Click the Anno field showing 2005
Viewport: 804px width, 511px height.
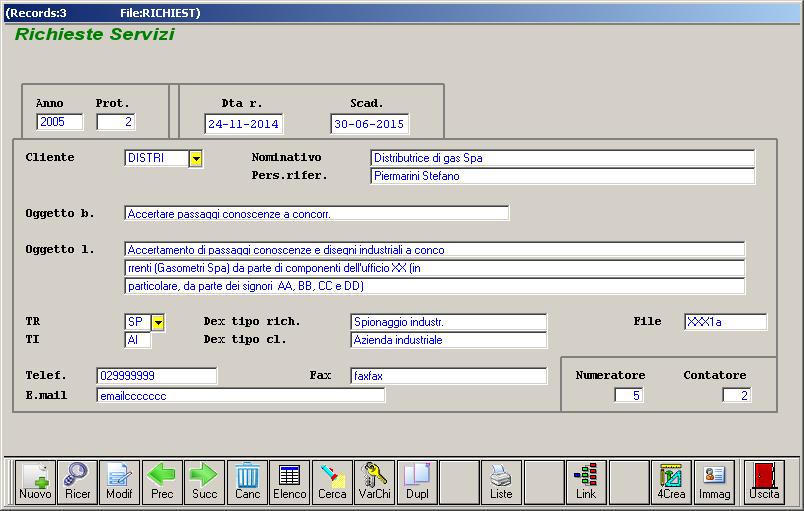tap(59, 122)
